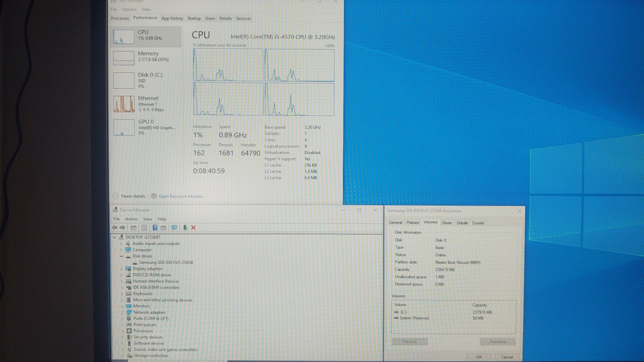Click the red Uninstall device toolbar icon
Screen dimensions: 644x362
tap(194, 228)
